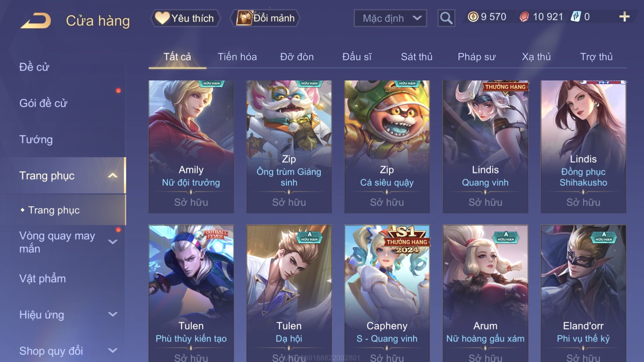
Task: Tap the gold coin balance icon
Action: 473,17
